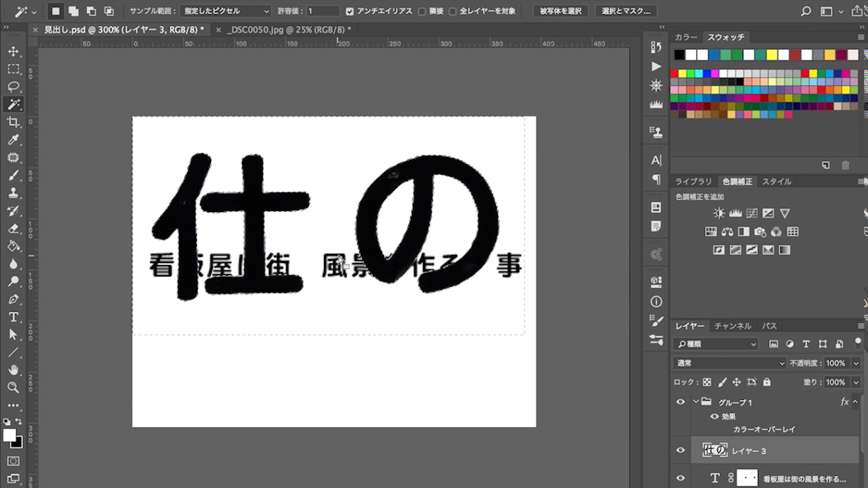This screenshot has height=488, width=868.
Task: Select the Zoom tool
Action: pos(14,388)
